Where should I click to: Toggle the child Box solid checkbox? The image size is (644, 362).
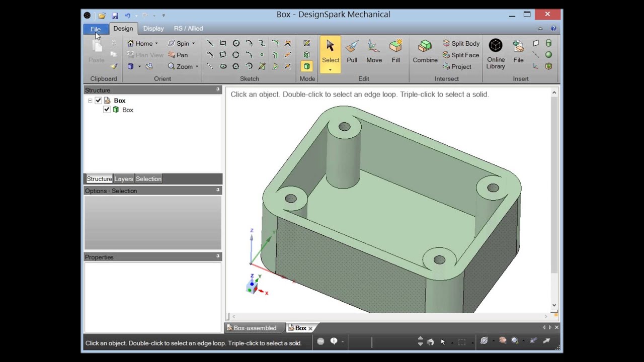[107, 110]
